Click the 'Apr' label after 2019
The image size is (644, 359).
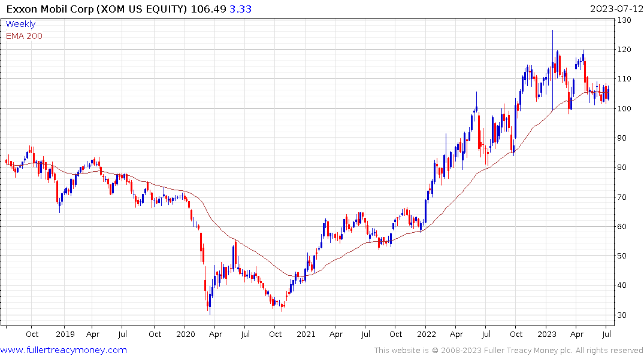tap(93, 334)
